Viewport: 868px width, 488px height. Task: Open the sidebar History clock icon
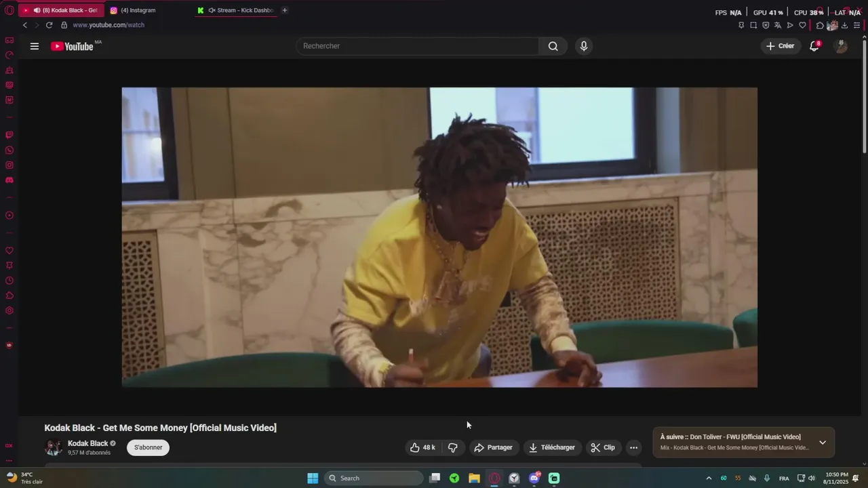point(9,281)
